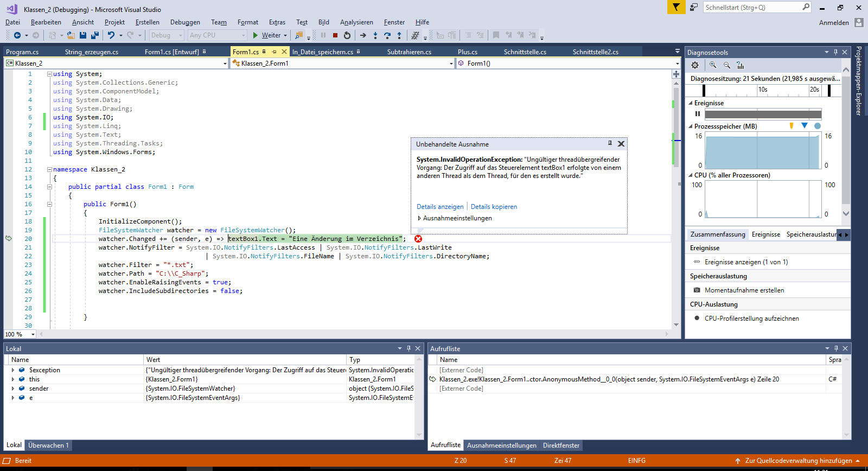Viewport: 868px width, 471px height.
Task: Click the Show Next Statement arrow icon
Action: click(x=363, y=35)
